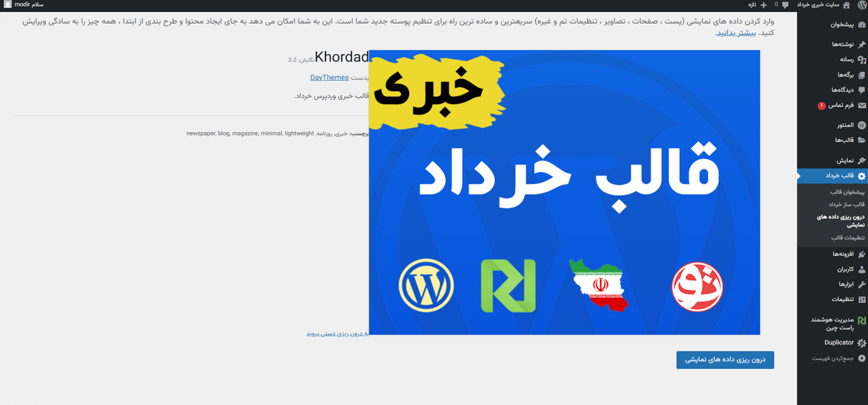Click the WordPress logo in the admin bar

tap(862, 4)
